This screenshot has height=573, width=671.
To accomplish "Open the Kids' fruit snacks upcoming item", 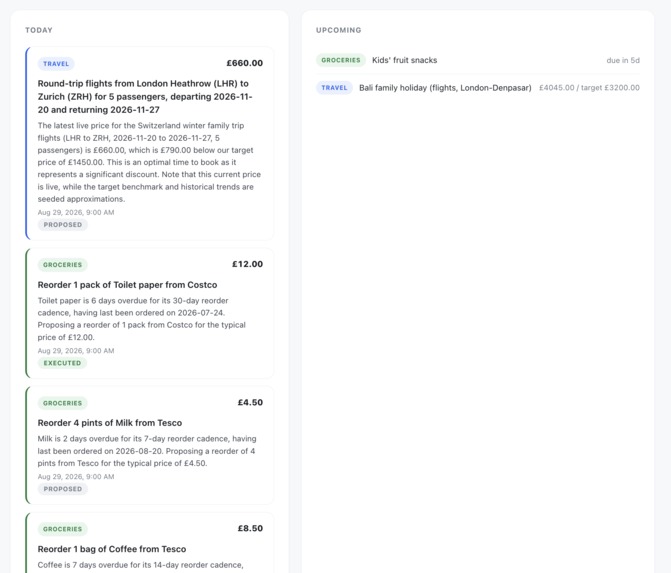I will click(478, 60).
